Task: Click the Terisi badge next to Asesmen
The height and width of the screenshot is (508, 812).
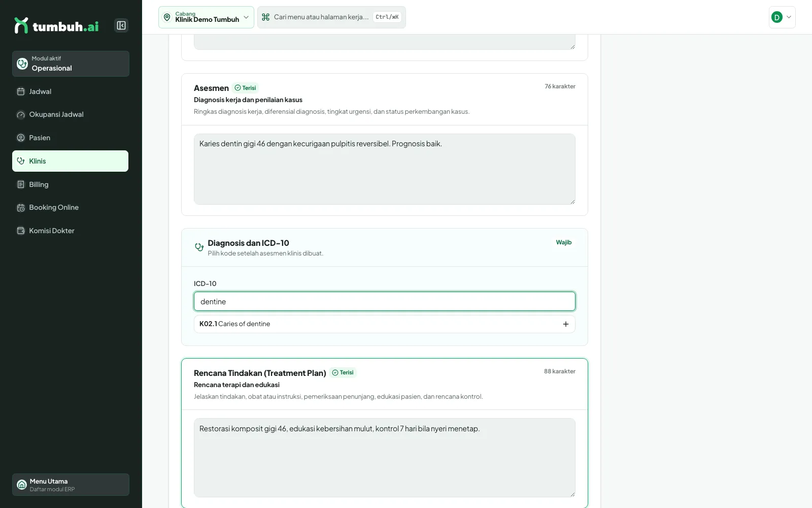Action: click(x=246, y=88)
